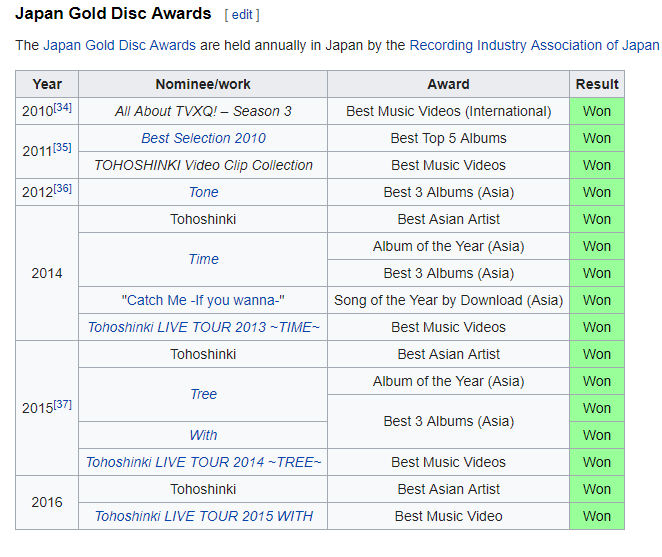Viewport: 662px width, 557px height.
Task: Open Tohoshinki LIVE TOUR 2015 WITH link
Action: click(203, 516)
